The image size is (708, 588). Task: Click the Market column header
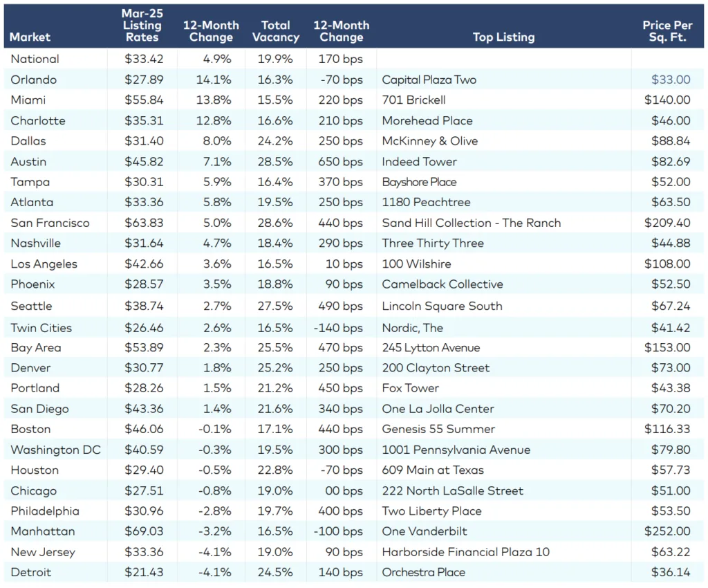29,37
